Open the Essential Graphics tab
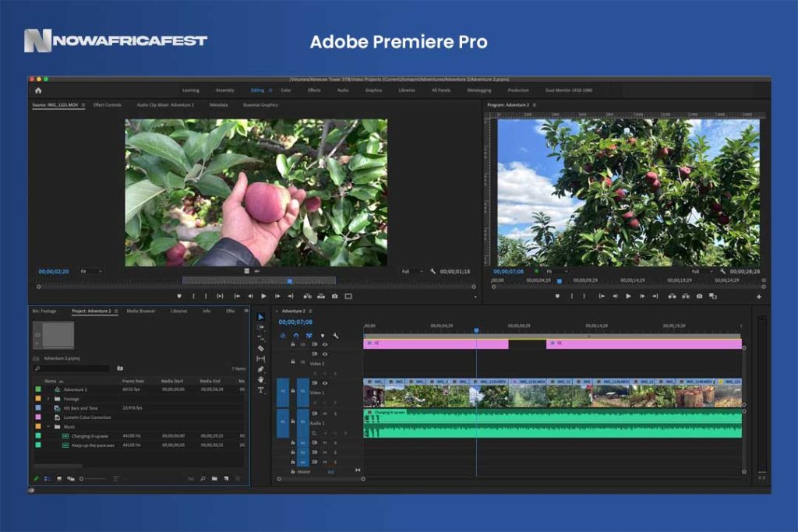The height and width of the screenshot is (532, 798). pos(260,105)
